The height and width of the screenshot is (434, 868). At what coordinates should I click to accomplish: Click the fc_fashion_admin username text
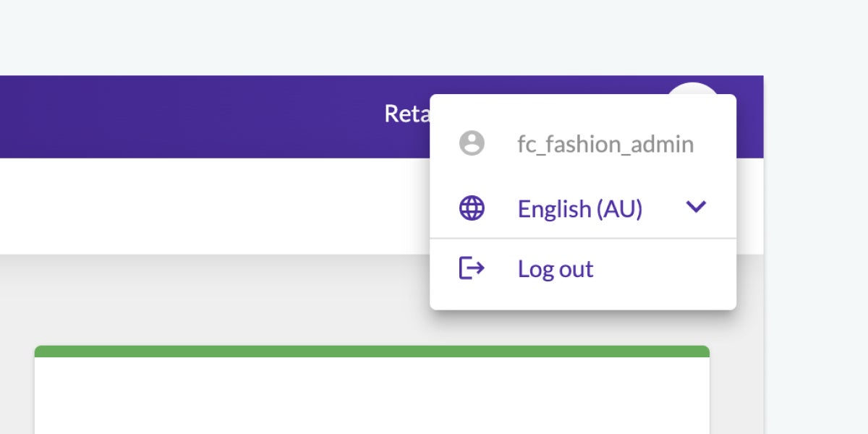click(606, 143)
